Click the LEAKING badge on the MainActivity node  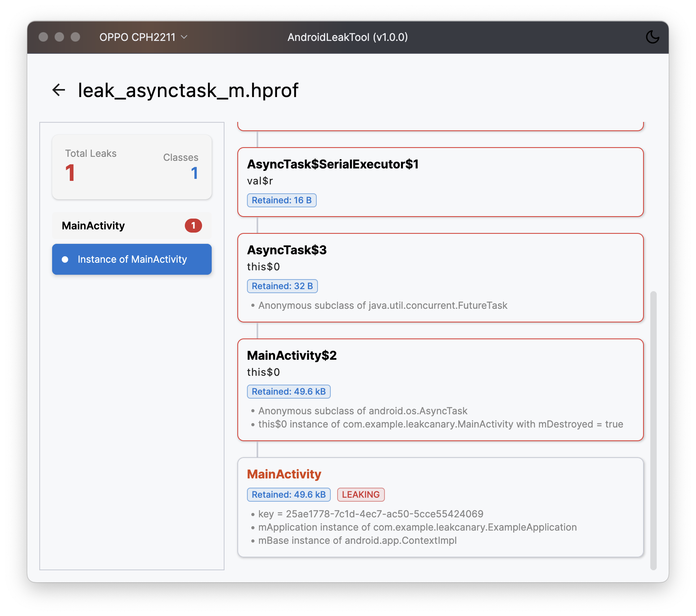tap(360, 494)
